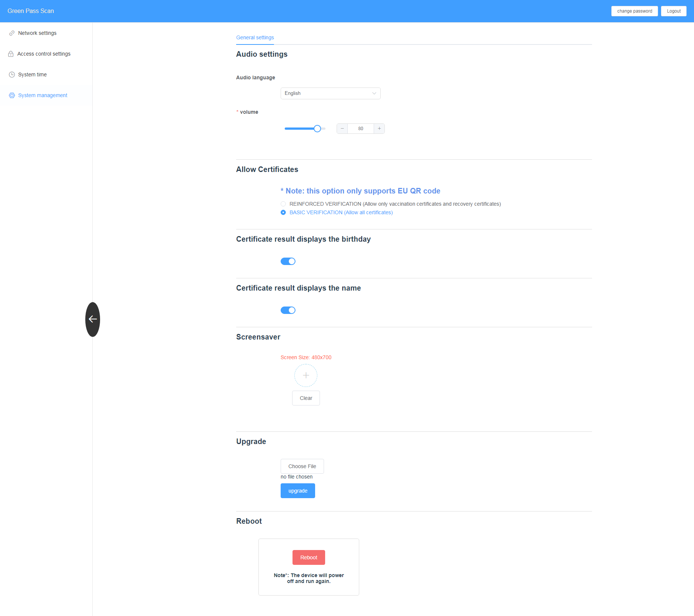Click the Logout button

click(674, 11)
